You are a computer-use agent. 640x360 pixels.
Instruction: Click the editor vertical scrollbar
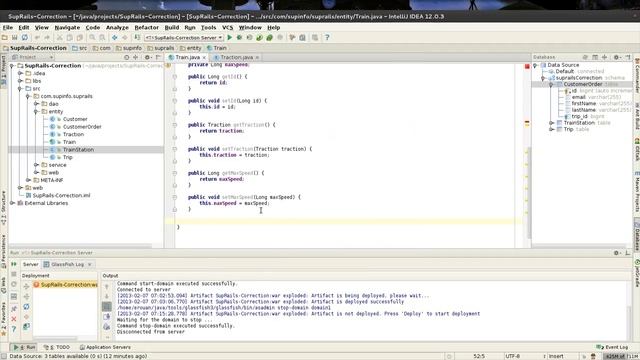[x=529, y=192]
